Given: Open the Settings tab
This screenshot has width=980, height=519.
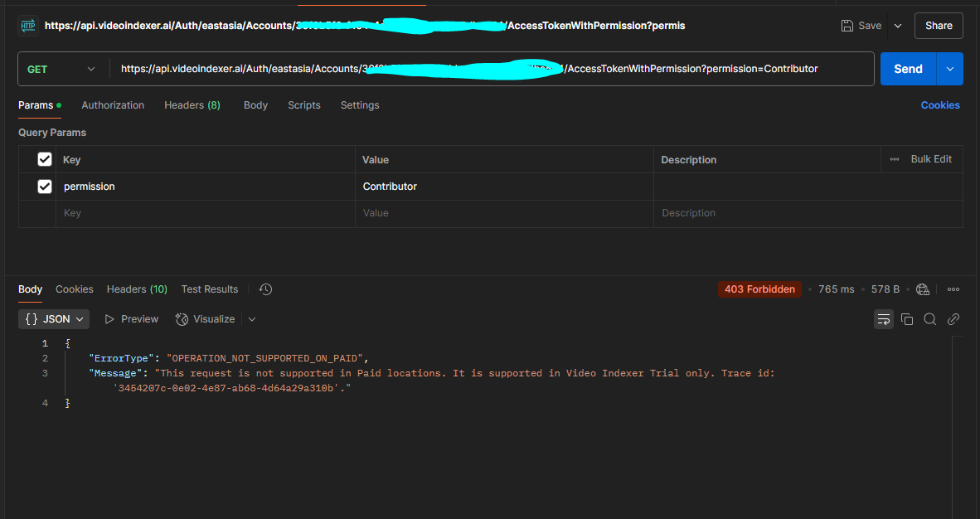Looking at the screenshot, I should point(359,105).
